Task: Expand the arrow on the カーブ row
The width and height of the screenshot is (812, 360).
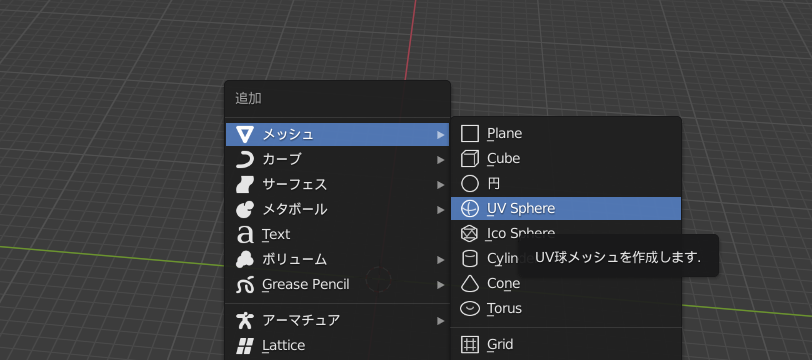Action: pos(440,160)
